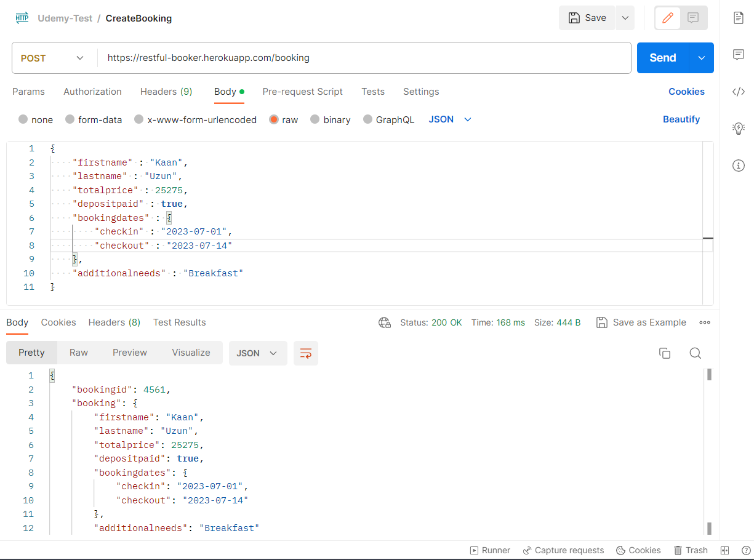
Task: Click the request URL input field
Action: tap(364, 58)
